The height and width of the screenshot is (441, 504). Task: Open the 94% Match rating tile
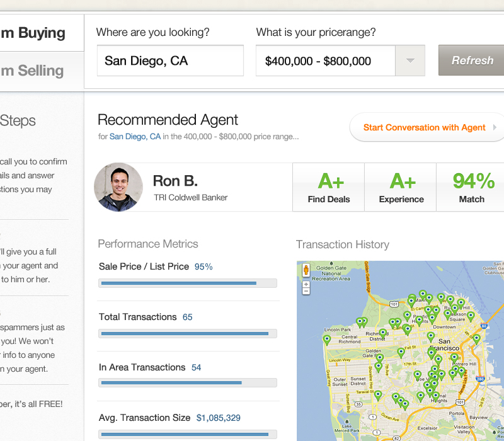click(470, 187)
